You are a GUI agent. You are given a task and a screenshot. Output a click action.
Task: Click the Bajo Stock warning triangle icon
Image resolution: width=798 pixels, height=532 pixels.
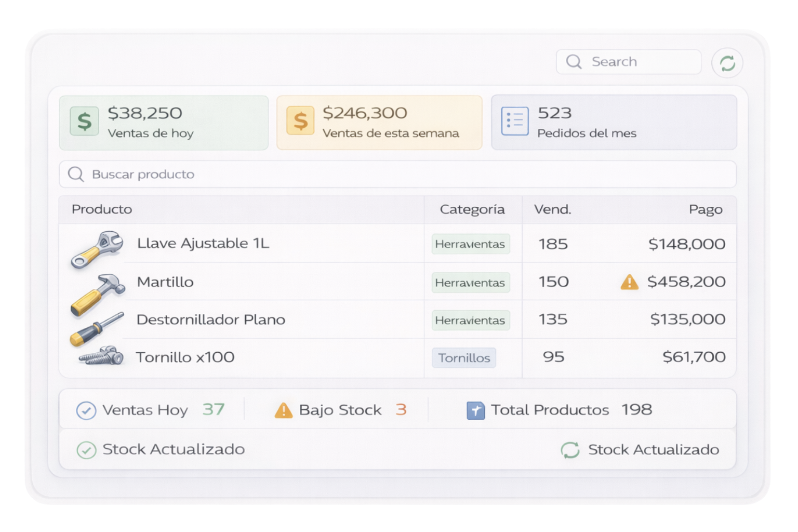point(283,410)
